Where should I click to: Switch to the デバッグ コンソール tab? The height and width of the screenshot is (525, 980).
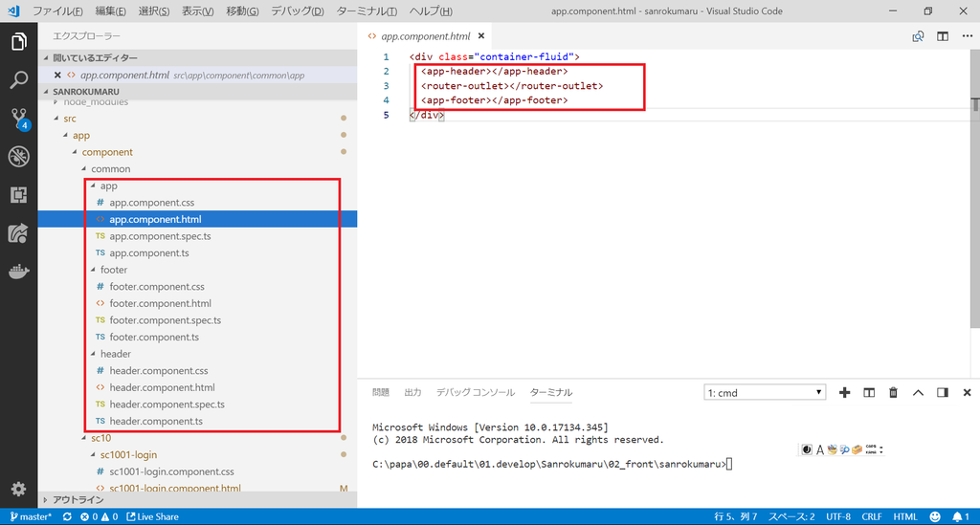coord(475,392)
